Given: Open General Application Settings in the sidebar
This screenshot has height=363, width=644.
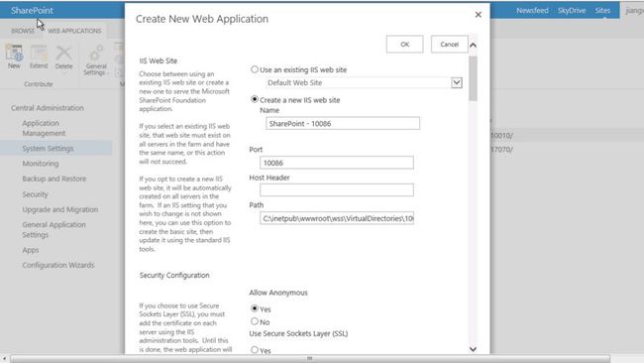Looking at the screenshot, I should (x=54, y=230).
